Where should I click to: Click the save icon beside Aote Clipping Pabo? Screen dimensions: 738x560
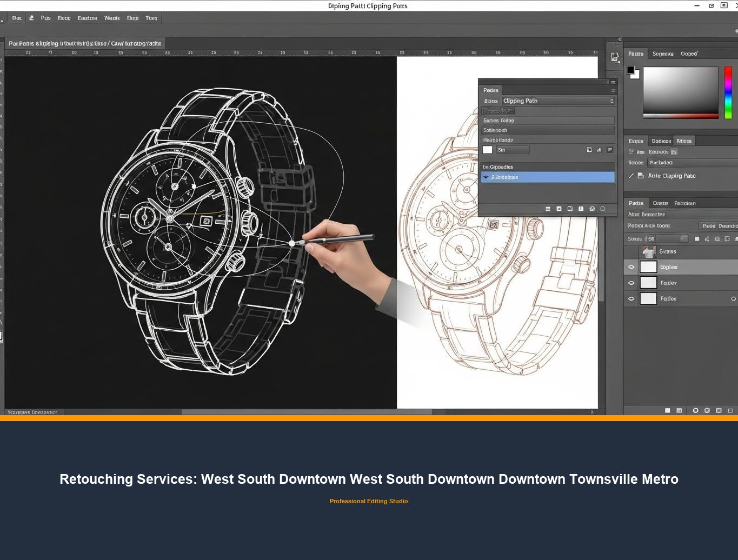tap(641, 176)
